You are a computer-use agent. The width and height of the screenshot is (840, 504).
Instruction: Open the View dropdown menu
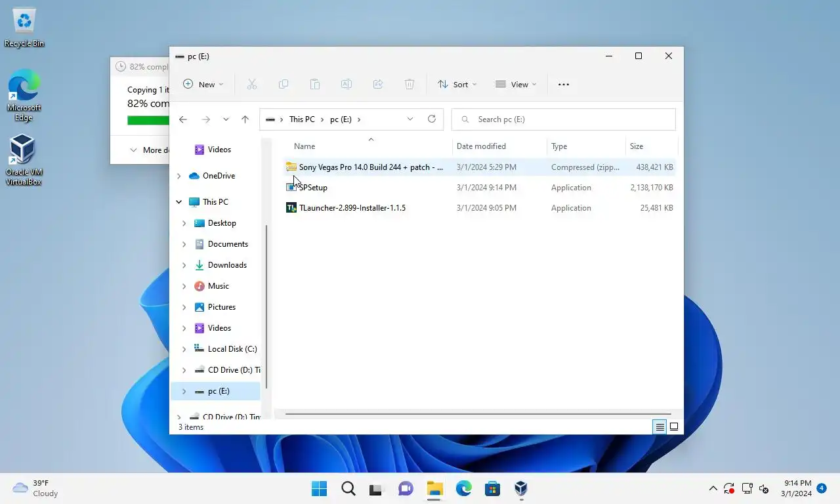click(516, 84)
